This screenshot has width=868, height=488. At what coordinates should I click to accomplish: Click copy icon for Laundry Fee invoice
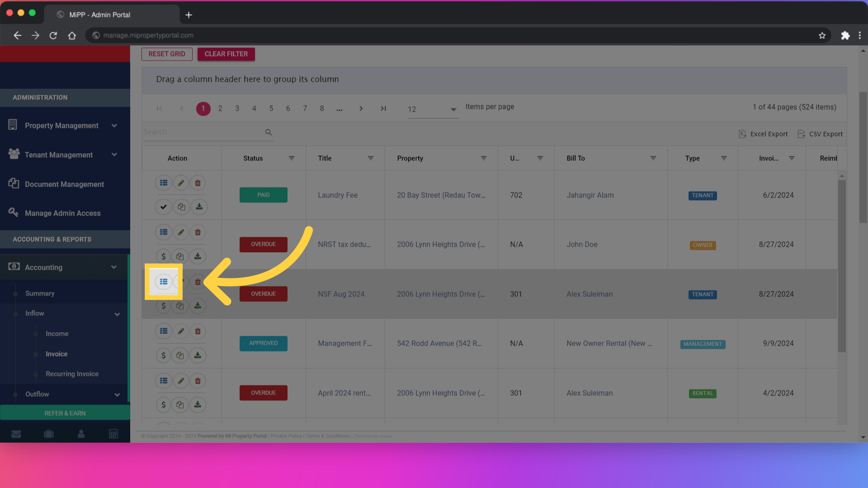[181, 207]
